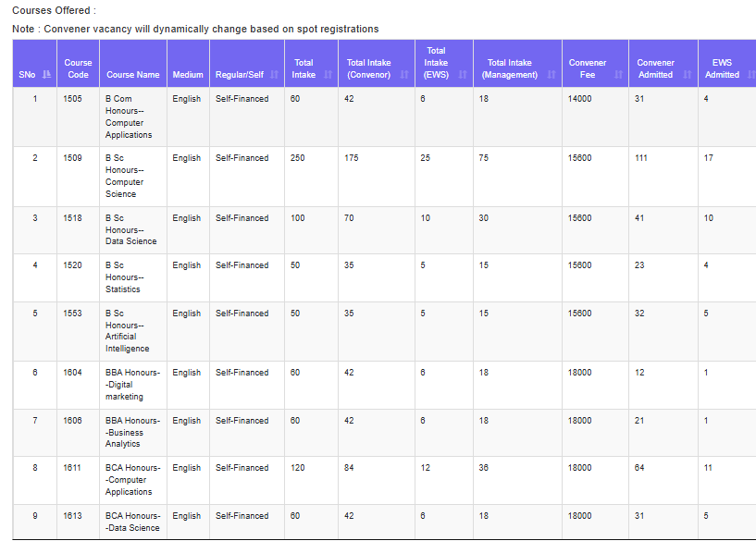Click convener fee 14000 cell
Screen dimensions: 756x541
click(x=595, y=117)
